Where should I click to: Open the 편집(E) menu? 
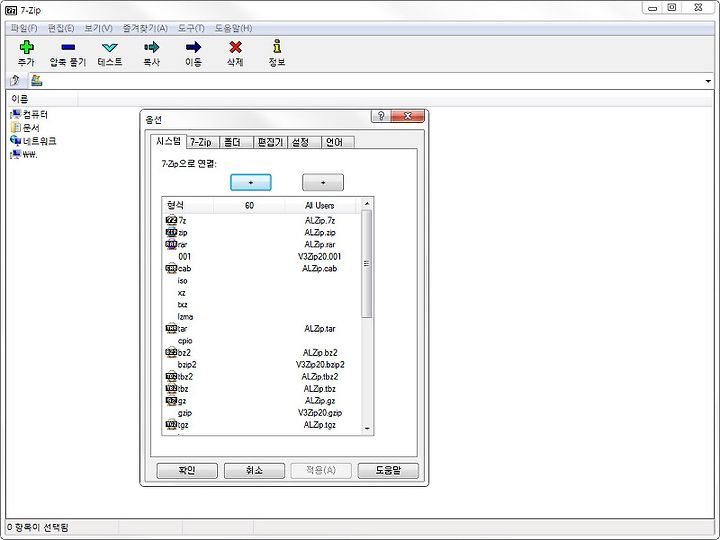point(61,28)
